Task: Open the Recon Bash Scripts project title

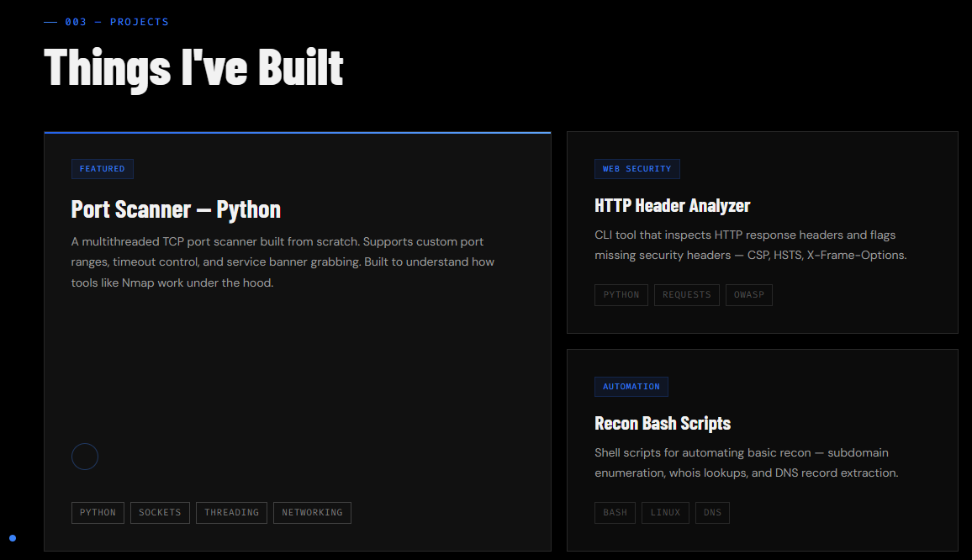Action: [662, 423]
